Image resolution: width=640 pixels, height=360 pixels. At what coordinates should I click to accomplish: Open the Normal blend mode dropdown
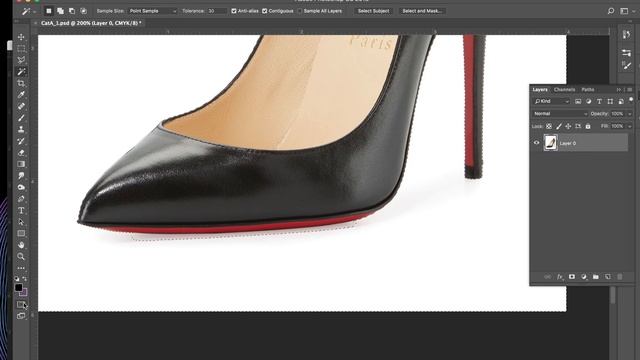click(x=560, y=114)
